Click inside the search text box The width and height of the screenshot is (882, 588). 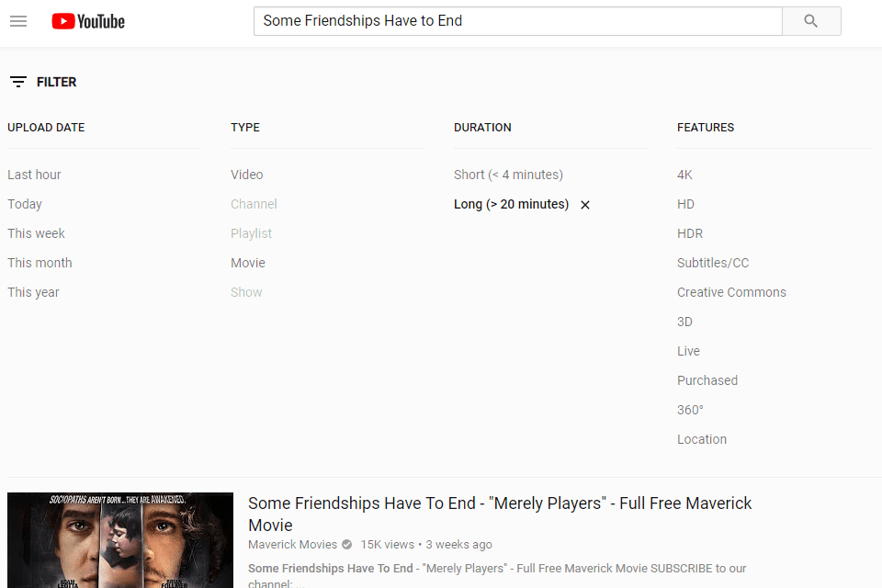pyautogui.click(x=517, y=21)
